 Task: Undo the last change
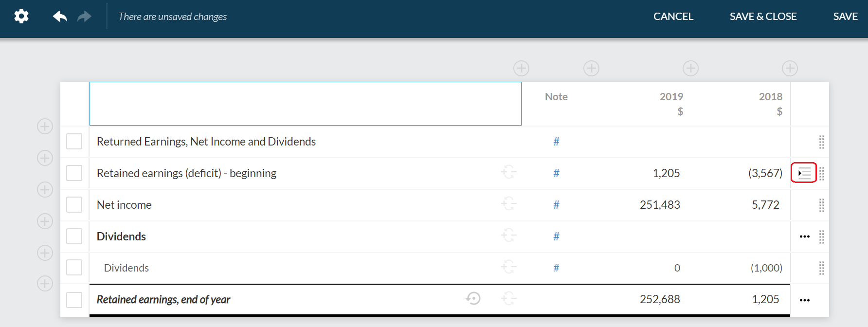coord(60,17)
